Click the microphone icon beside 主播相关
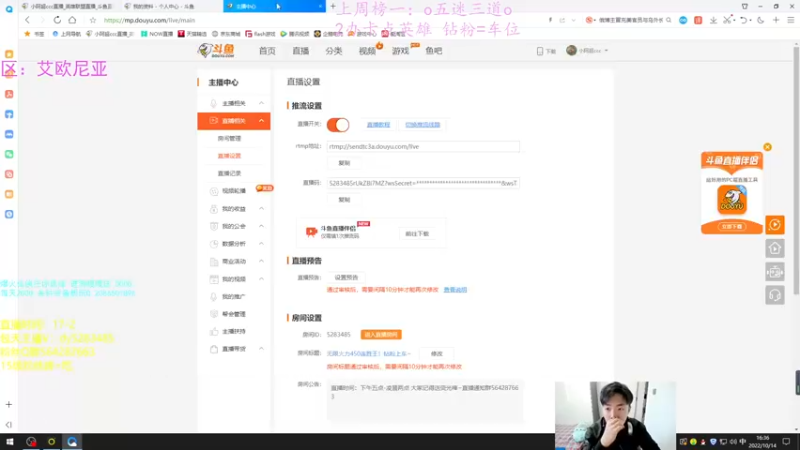The image size is (800, 450). coord(214,104)
